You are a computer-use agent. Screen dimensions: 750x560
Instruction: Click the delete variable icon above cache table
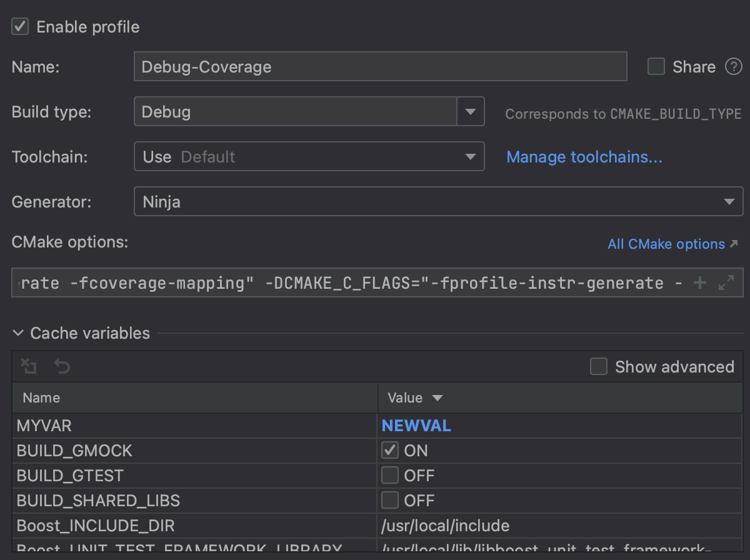(x=29, y=366)
